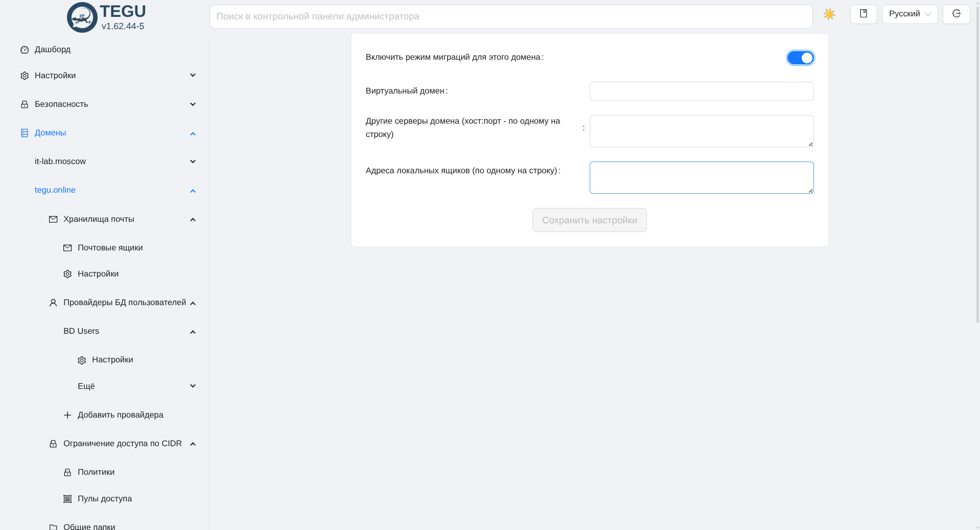Screen dimensions: 980x530
Task: Click the TEGU lizard logo
Action: click(82, 17)
